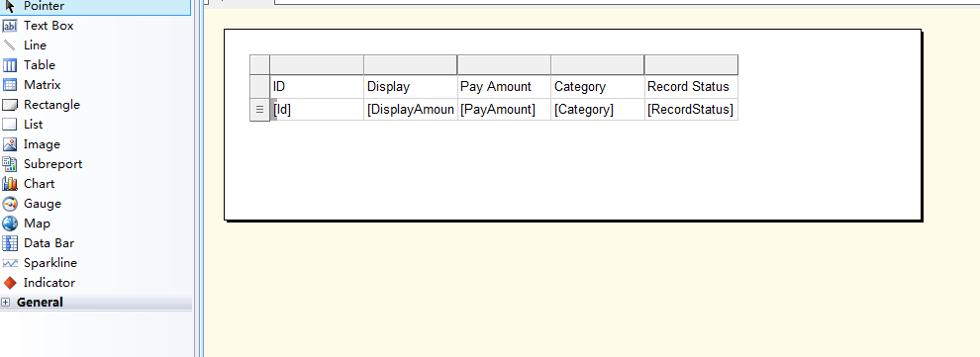This screenshot has width=980, height=357.
Task: Expand the General toolbox section
Action: click(6, 302)
